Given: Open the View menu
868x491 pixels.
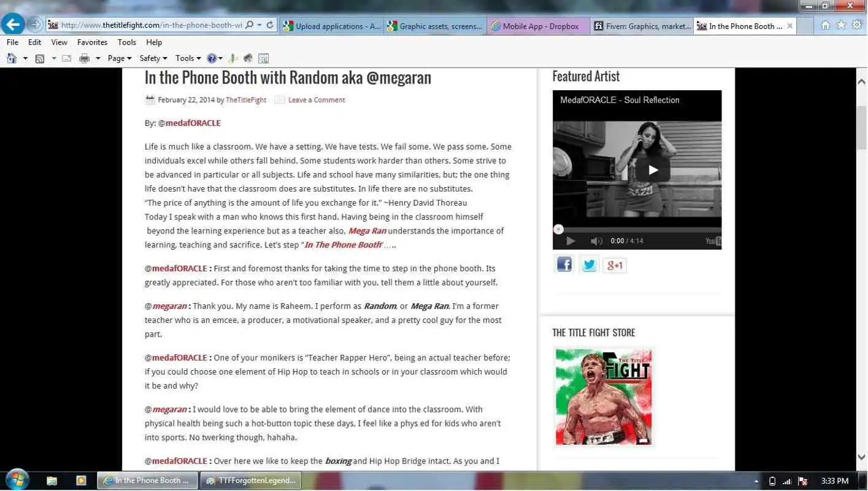Looking at the screenshot, I should 60,42.
